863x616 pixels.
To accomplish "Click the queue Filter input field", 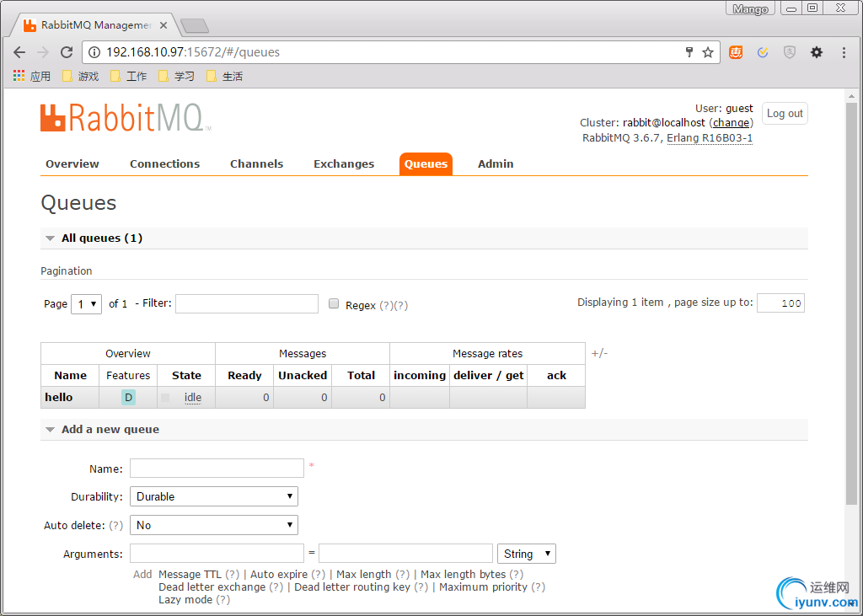I will click(x=247, y=304).
